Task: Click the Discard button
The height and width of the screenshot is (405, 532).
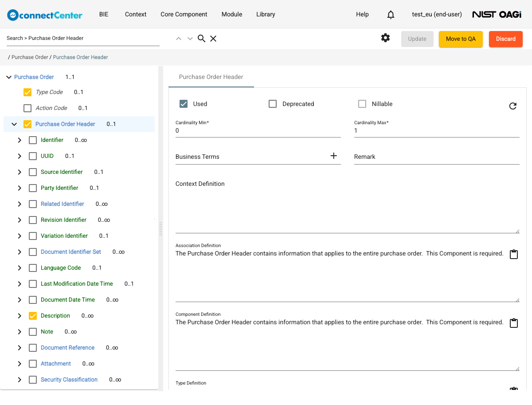Action: coord(506,39)
